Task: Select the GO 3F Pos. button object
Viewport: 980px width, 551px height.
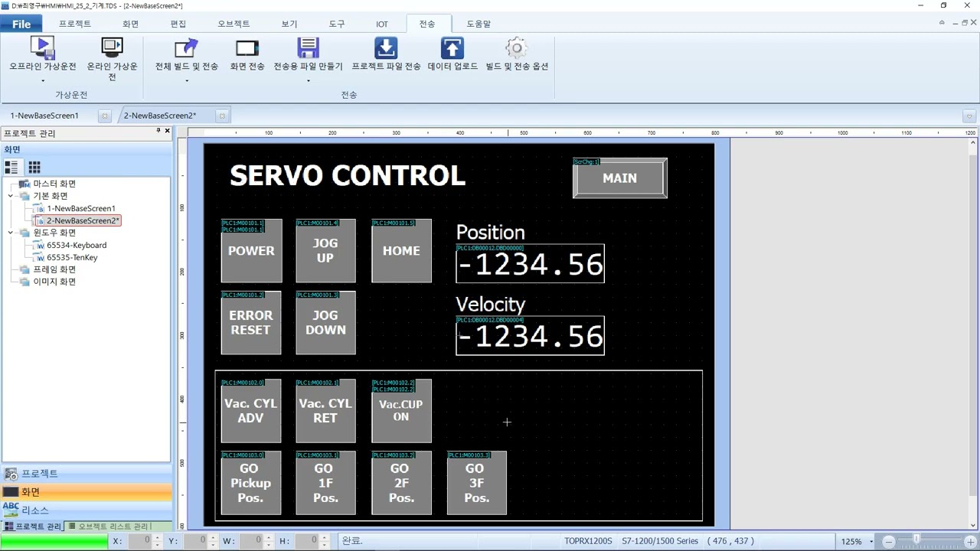Action: (476, 483)
